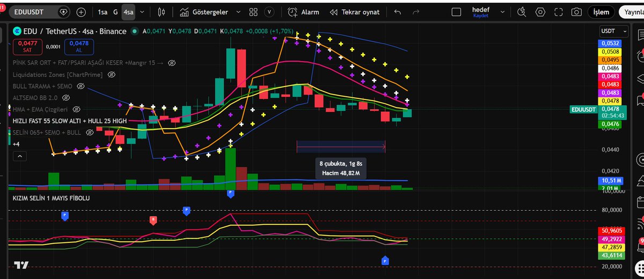Click the red SAT sell button
Viewport: 644px width, 279px height.
pyautogui.click(x=27, y=46)
